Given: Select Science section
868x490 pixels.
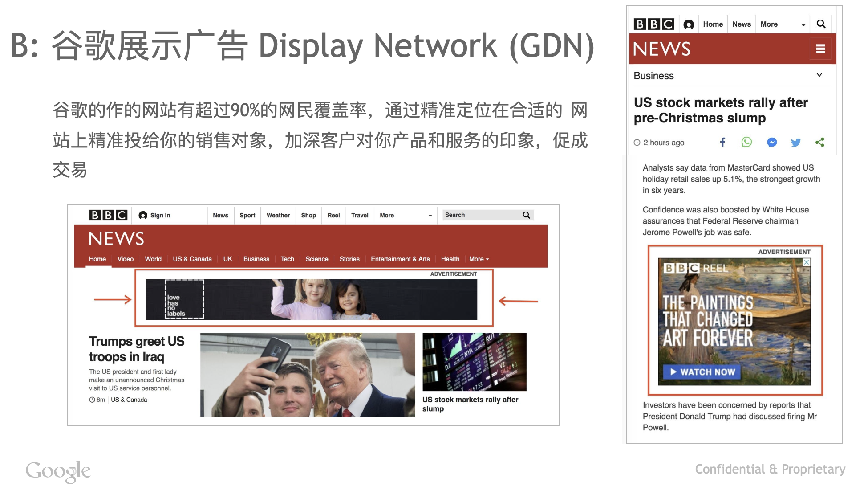Looking at the screenshot, I should pyautogui.click(x=317, y=259).
